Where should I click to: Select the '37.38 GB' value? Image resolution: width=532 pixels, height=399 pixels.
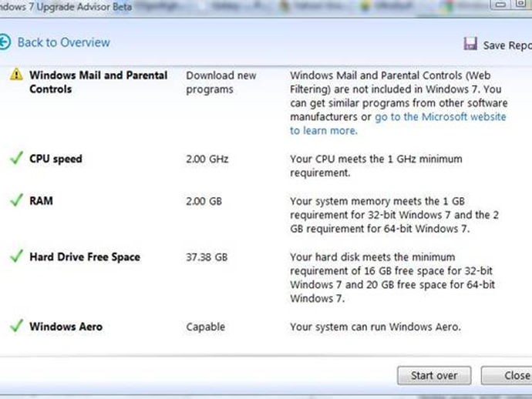tap(207, 257)
